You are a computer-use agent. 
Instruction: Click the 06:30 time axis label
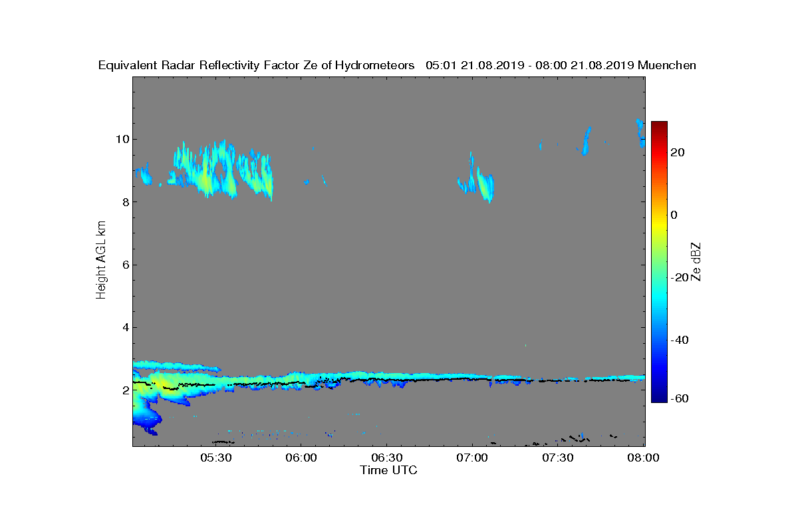click(387, 458)
